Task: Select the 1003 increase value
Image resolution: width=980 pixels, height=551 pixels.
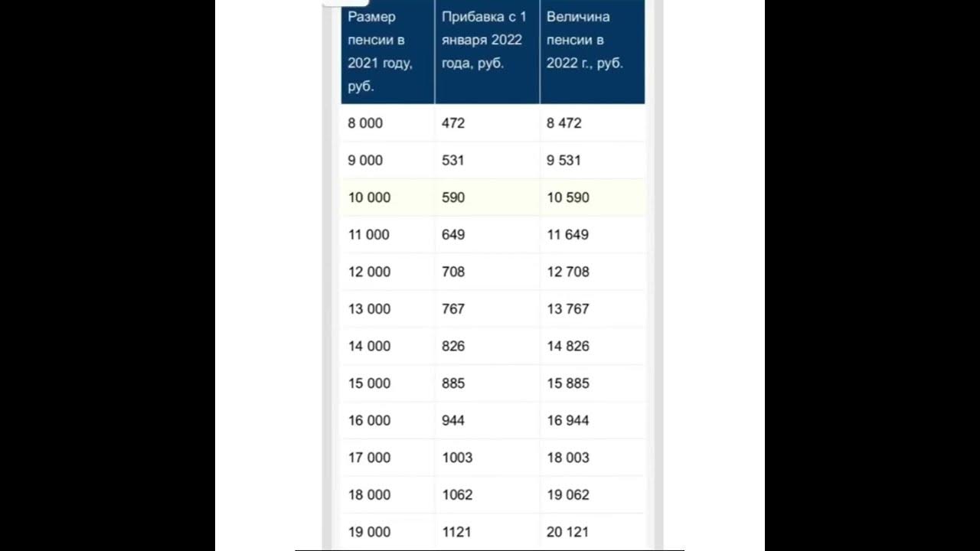Action: [457, 458]
